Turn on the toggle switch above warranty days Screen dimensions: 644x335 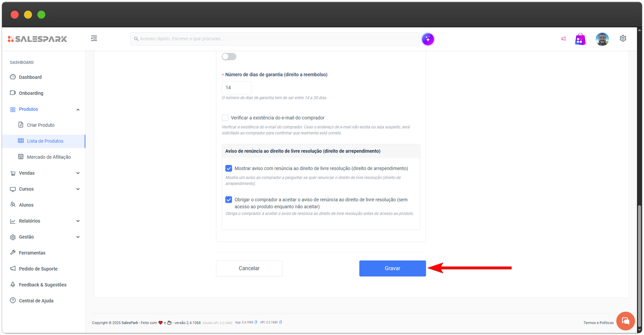pyautogui.click(x=229, y=57)
